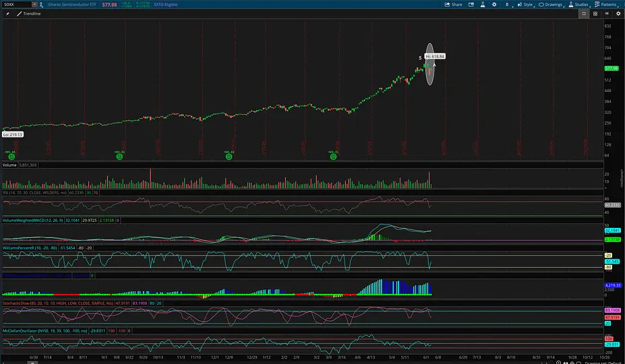625x364 pixels.
Task: Open the Studies menu
Action: coord(579,5)
